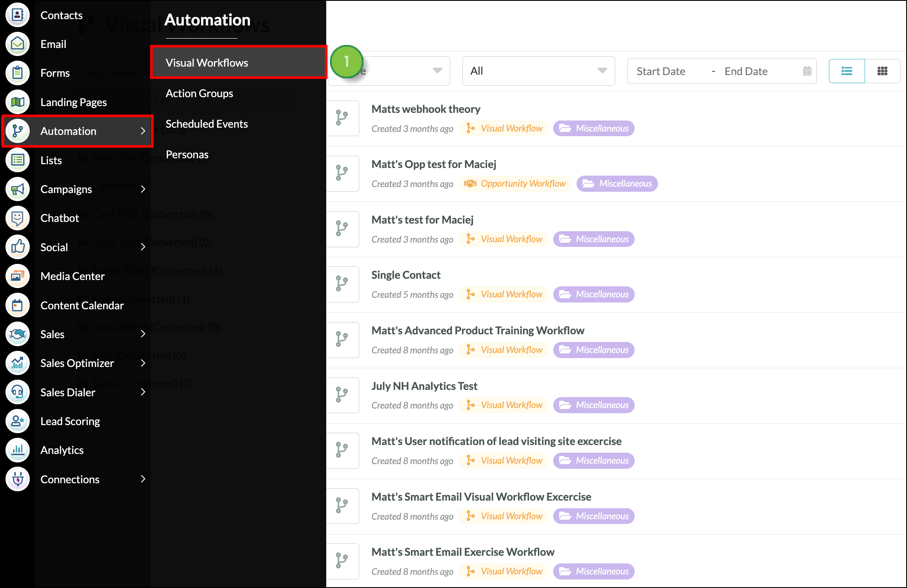
Task: Open the All filter dropdown
Action: click(538, 71)
